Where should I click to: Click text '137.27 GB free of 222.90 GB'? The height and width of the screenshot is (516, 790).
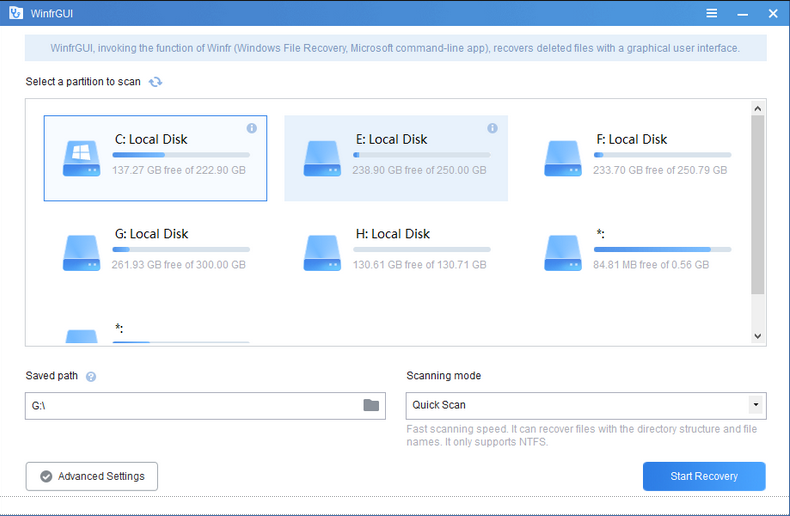point(179,170)
